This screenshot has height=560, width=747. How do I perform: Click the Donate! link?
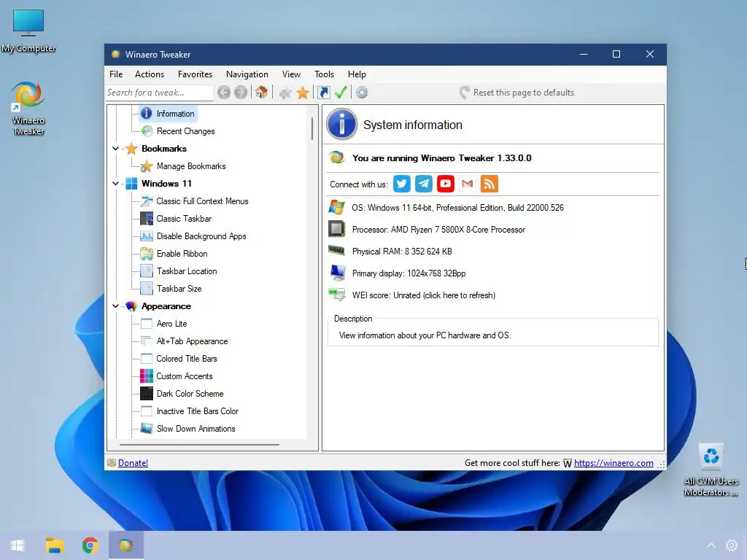click(x=133, y=463)
